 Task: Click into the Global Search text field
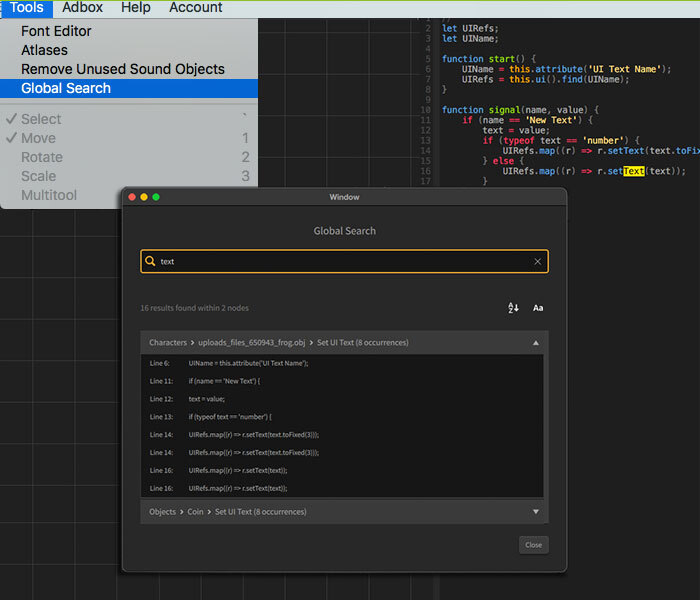tap(340, 262)
